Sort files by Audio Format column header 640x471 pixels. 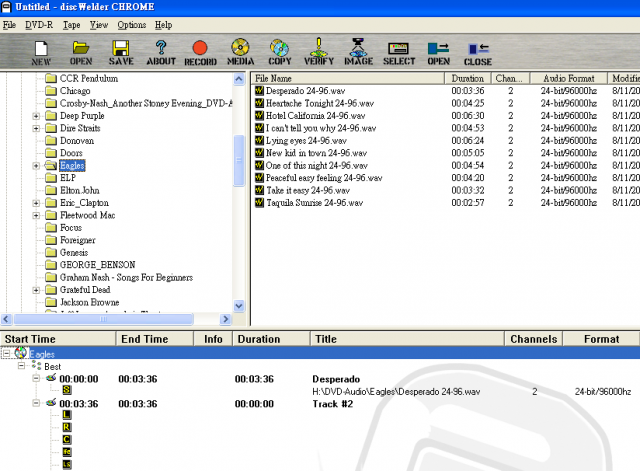pos(569,78)
